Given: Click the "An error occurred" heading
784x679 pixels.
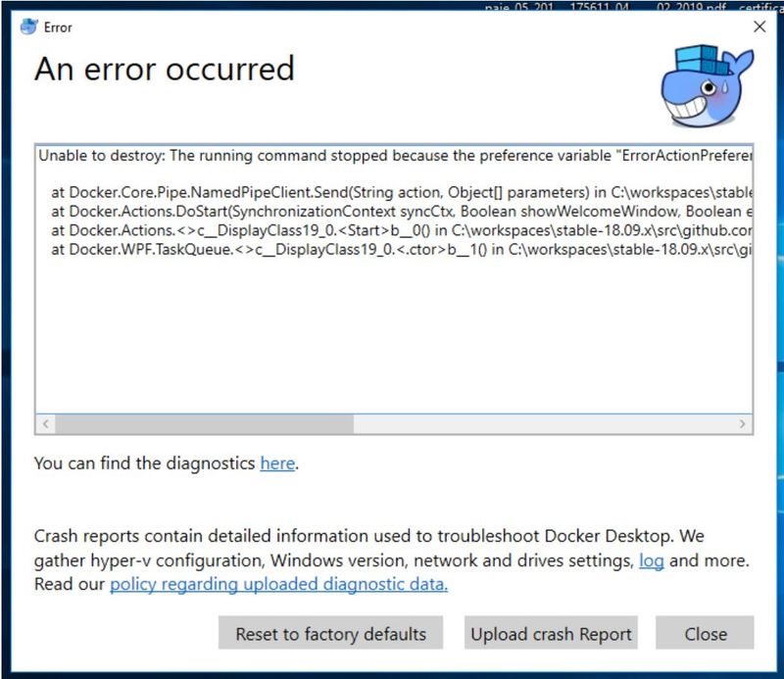Looking at the screenshot, I should 162,70.
